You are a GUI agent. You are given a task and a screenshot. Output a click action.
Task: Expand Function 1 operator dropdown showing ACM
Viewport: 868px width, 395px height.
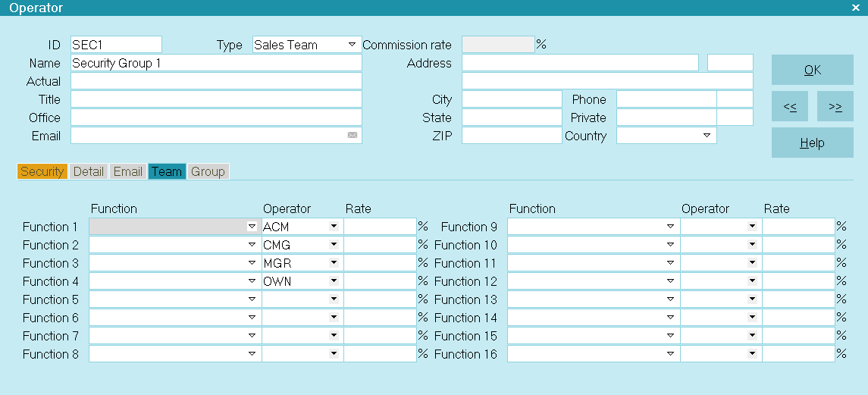click(334, 227)
